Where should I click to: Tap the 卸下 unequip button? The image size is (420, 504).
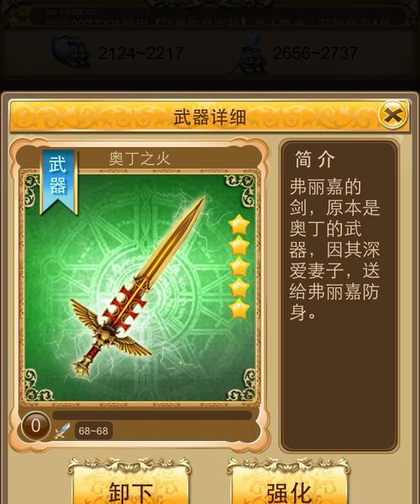[x=130, y=484]
